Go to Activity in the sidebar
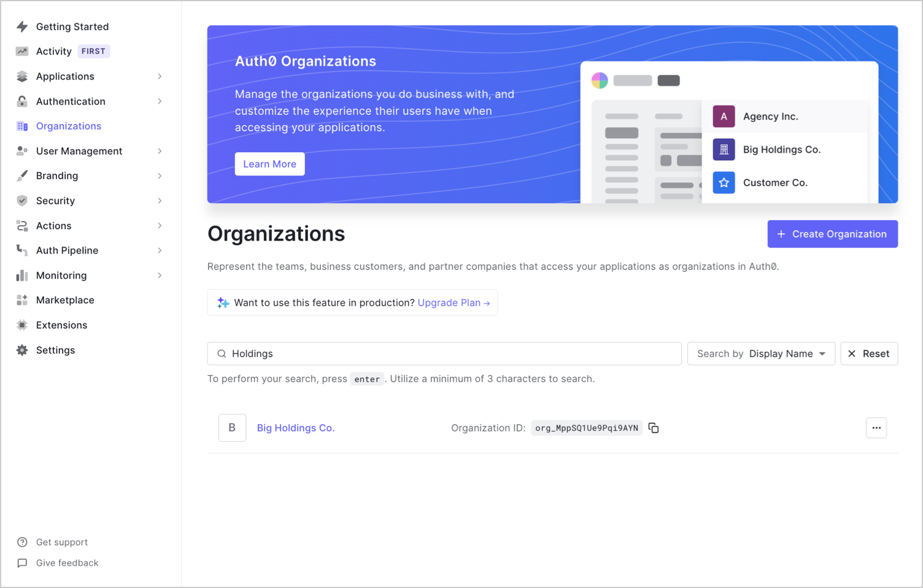Viewport: 923px width, 588px height. pos(54,52)
